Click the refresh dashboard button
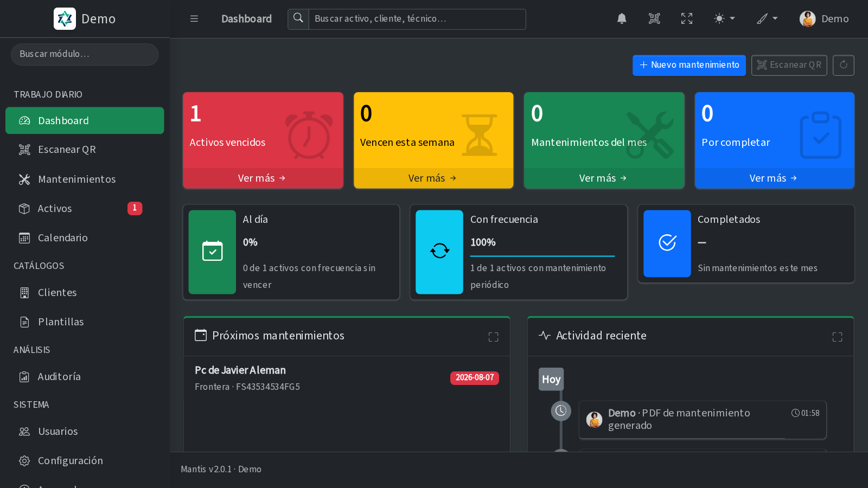 [844, 65]
